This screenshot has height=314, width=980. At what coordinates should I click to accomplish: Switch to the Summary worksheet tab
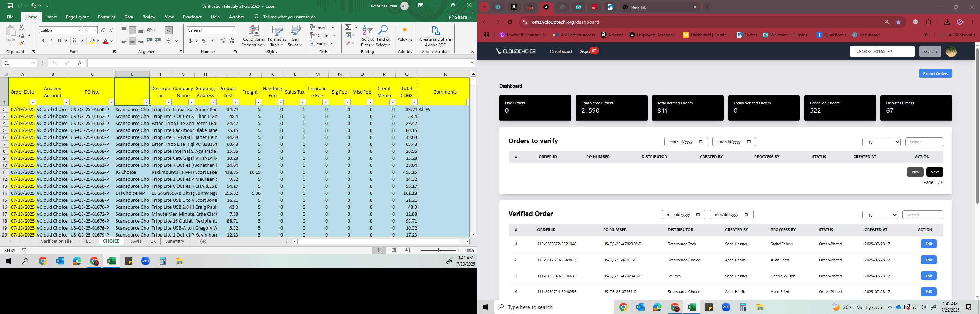[x=175, y=241]
